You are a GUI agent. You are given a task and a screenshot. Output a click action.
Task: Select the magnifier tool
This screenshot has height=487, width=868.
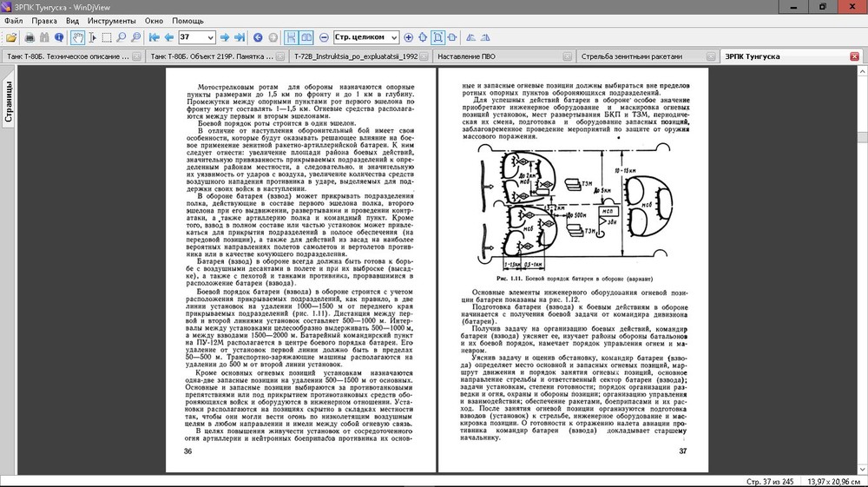(x=122, y=37)
